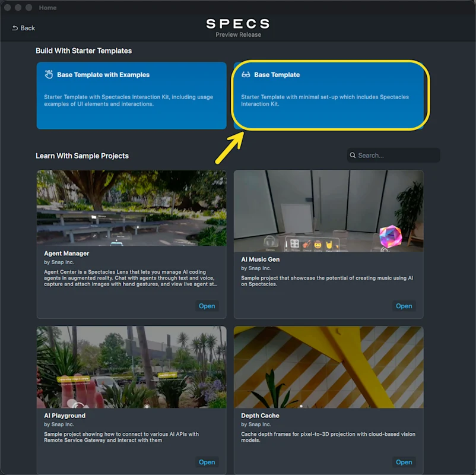This screenshot has width=476, height=475.
Task: Open the Agent Manager sample project
Action: pyautogui.click(x=207, y=306)
